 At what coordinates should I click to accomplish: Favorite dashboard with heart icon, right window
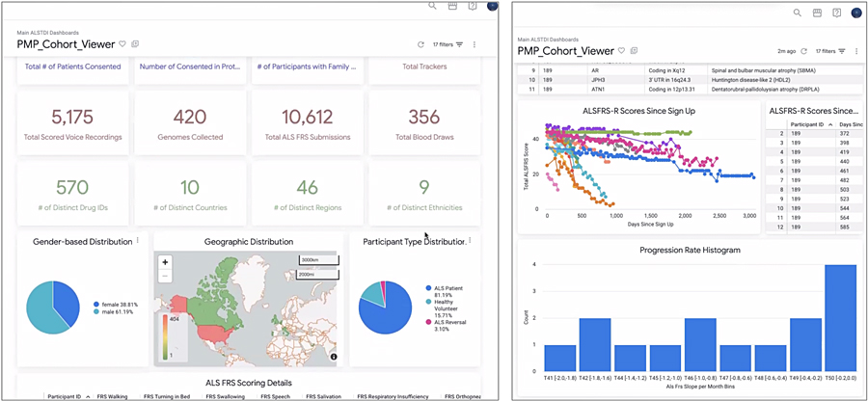(622, 51)
